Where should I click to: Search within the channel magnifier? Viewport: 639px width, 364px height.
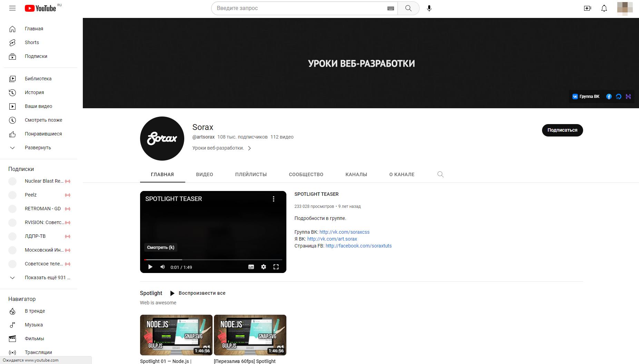(440, 174)
